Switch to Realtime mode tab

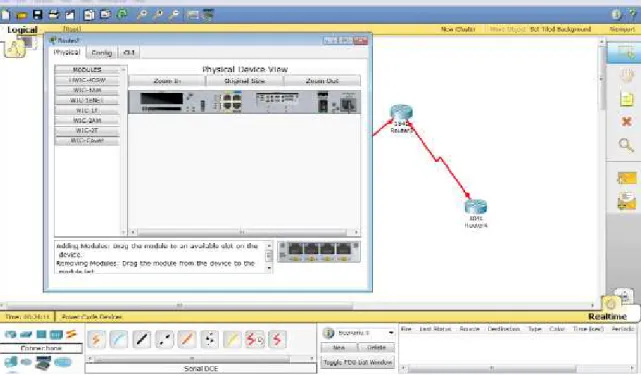(x=607, y=316)
